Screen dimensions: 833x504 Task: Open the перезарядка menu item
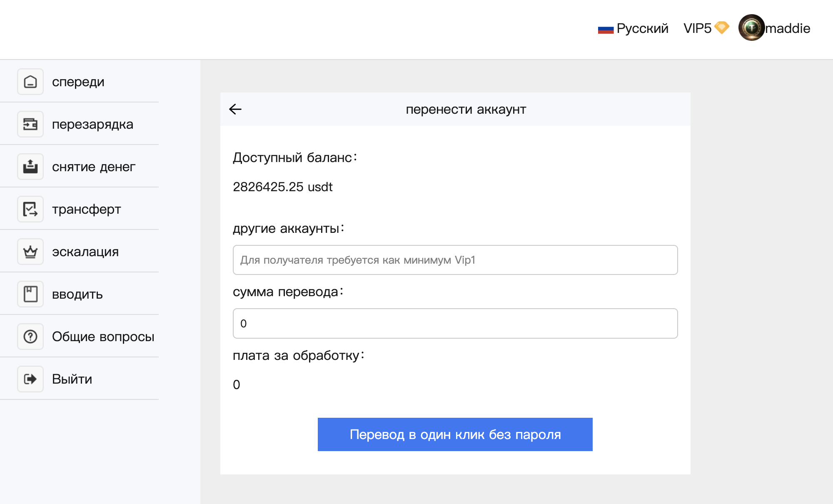(x=80, y=124)
